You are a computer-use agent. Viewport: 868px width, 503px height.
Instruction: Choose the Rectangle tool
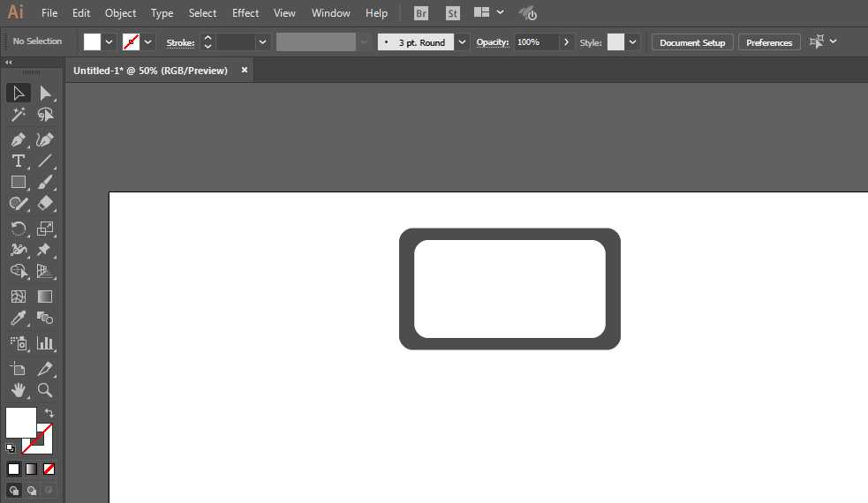coord(18,182)
